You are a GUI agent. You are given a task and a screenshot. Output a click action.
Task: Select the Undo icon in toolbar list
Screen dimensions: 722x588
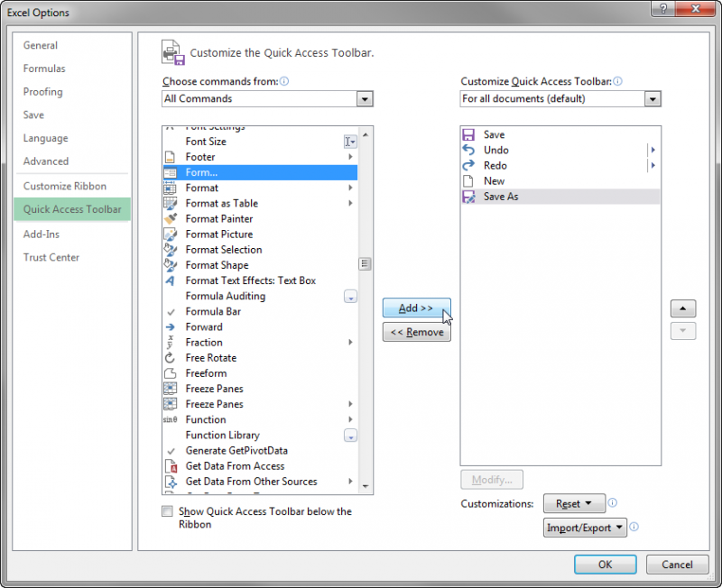pyautogui.click(x=468, y=150)
